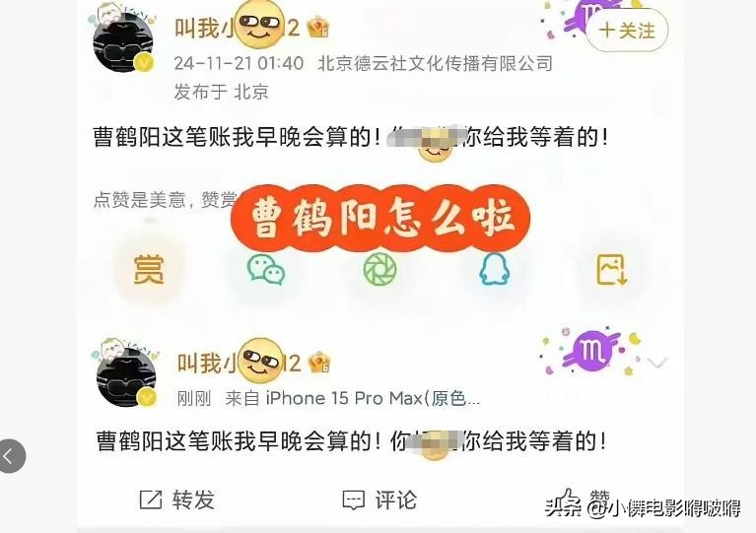The image size is (756, 533).
Task: Tap the save image icon
Action: (x=612, y=270)
